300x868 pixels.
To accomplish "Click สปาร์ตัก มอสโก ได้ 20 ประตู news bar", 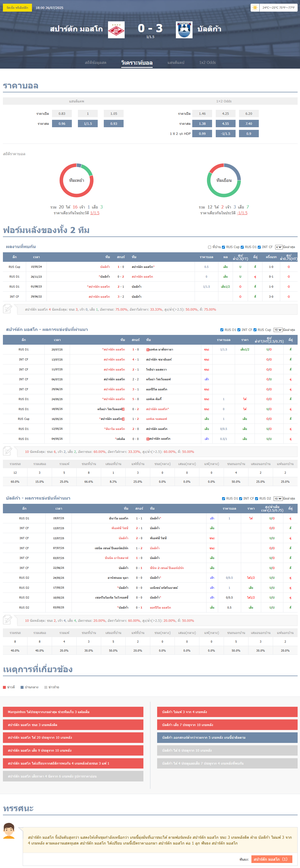I will [x=73, y=737].
